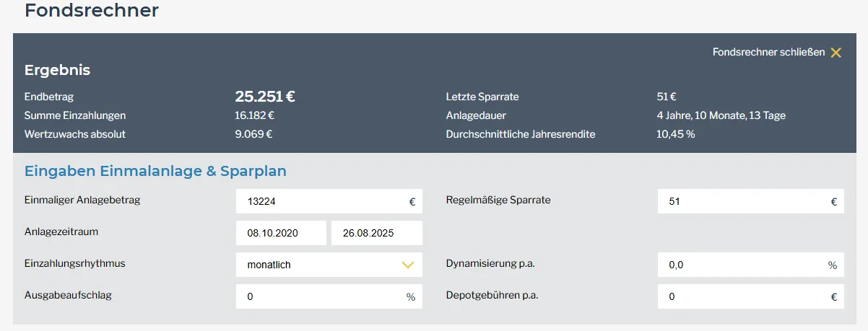Screen dimensions: 868x331
Task: Click the euro symbol in Sparrate field
Action: tap(833, 203)
